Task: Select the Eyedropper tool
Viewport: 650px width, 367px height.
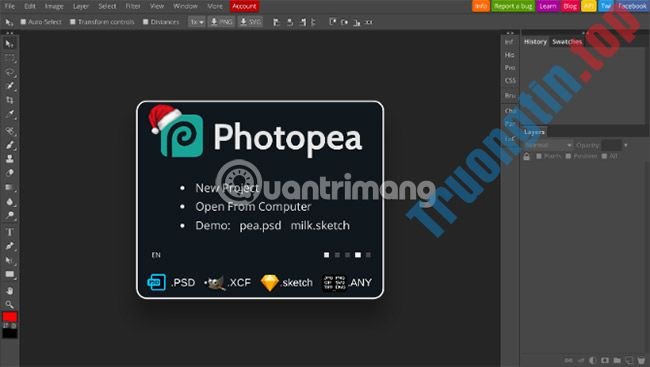Action: pyautogui.click(x=9, y=114)
